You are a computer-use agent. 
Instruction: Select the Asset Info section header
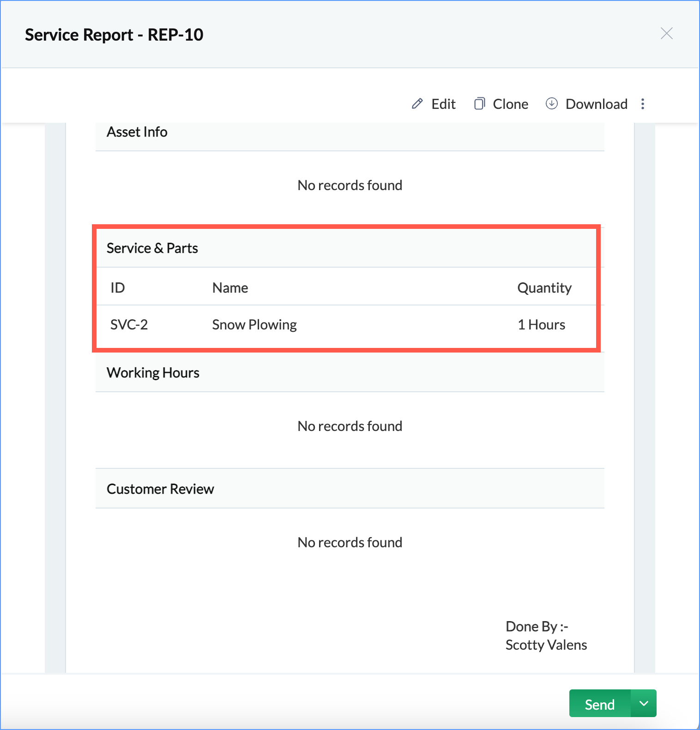pos(137,132)
